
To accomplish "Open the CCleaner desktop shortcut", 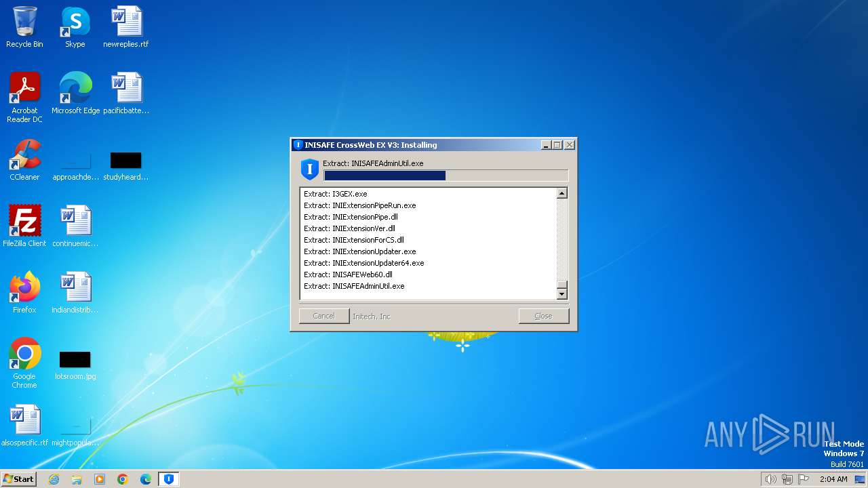I will click(24, 160).
